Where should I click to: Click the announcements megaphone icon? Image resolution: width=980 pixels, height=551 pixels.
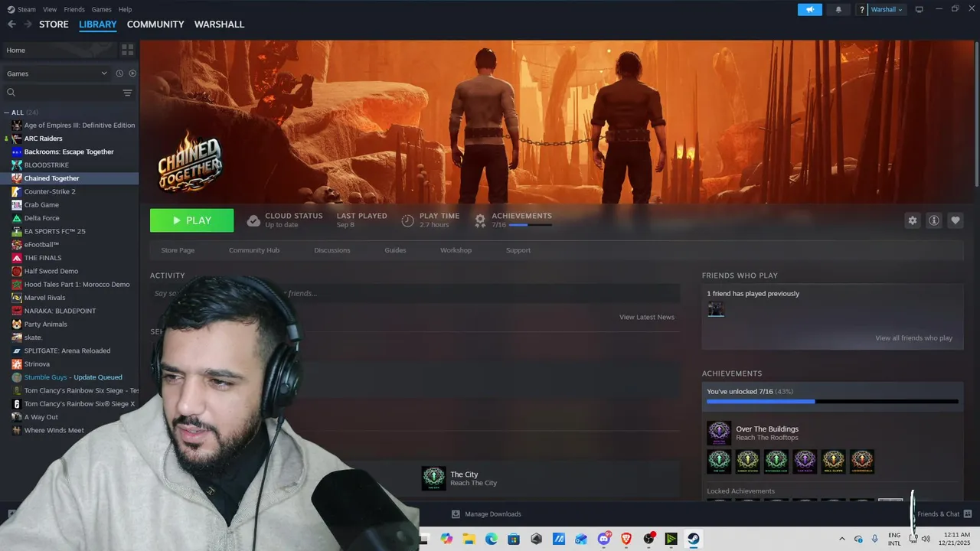809,9
